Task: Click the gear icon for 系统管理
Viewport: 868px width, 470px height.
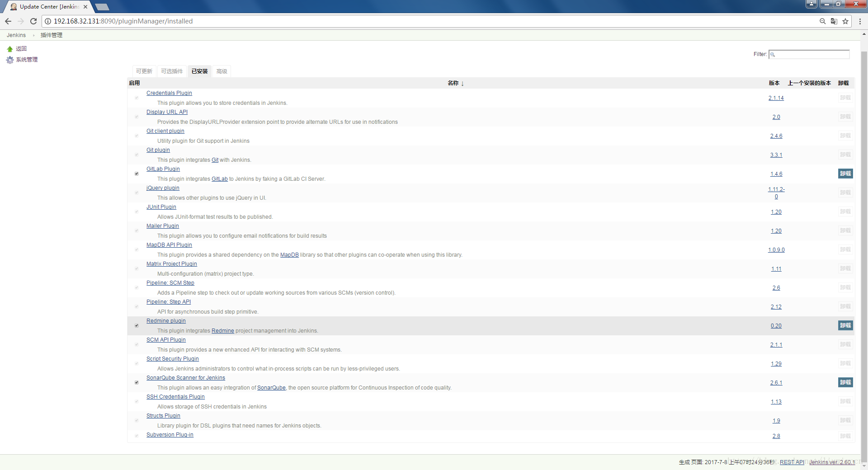Action: [x=10, y=60]
